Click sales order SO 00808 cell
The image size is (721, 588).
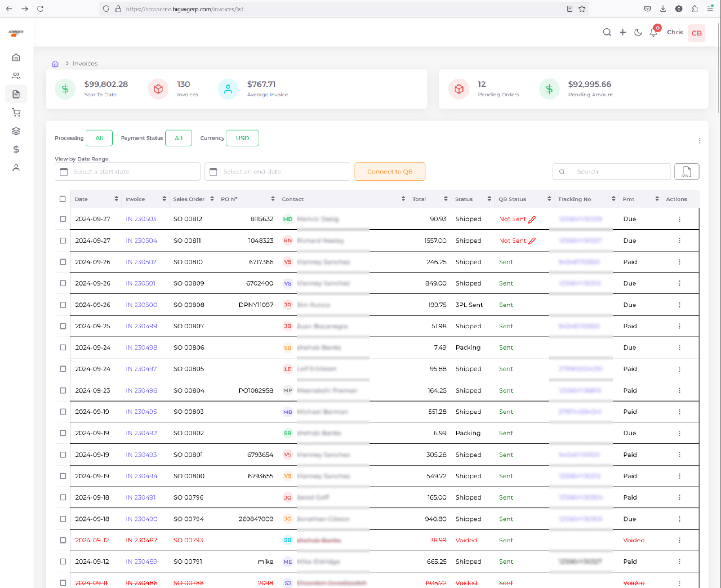click(x=189, y=305)
